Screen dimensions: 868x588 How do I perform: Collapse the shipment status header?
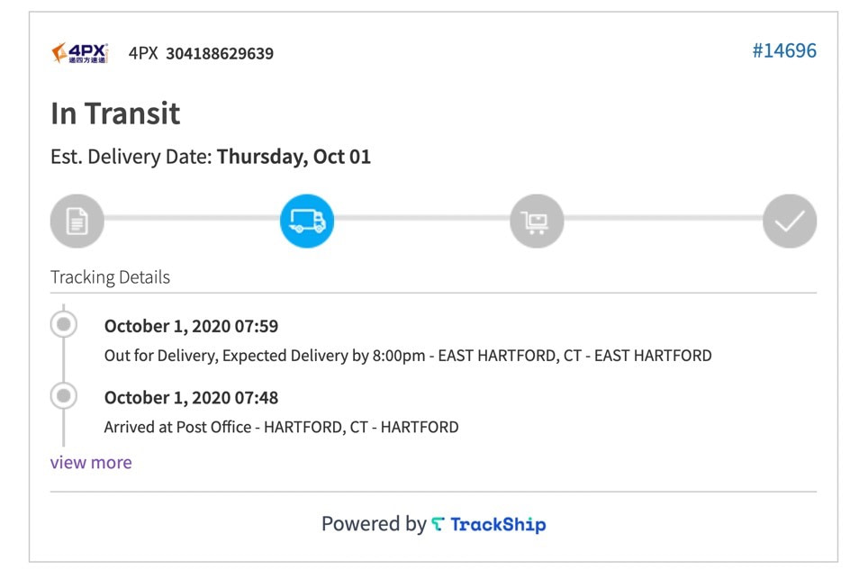[114, 113]
